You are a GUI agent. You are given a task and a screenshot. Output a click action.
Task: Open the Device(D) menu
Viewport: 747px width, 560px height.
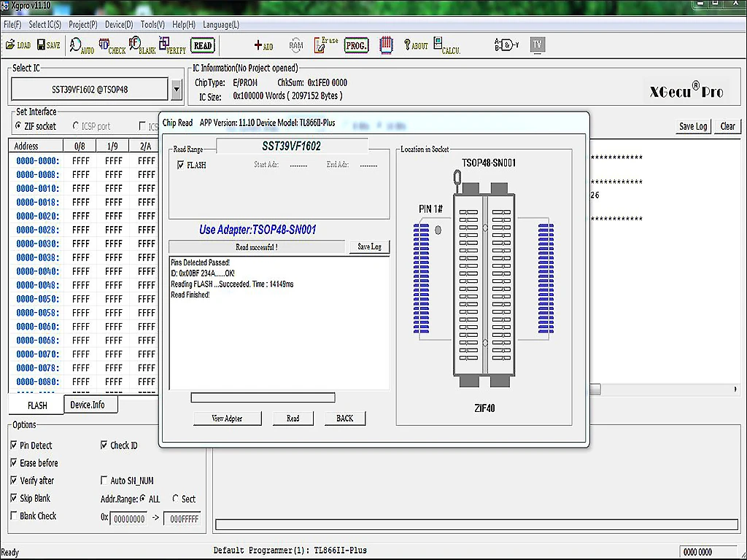(119, 24)
